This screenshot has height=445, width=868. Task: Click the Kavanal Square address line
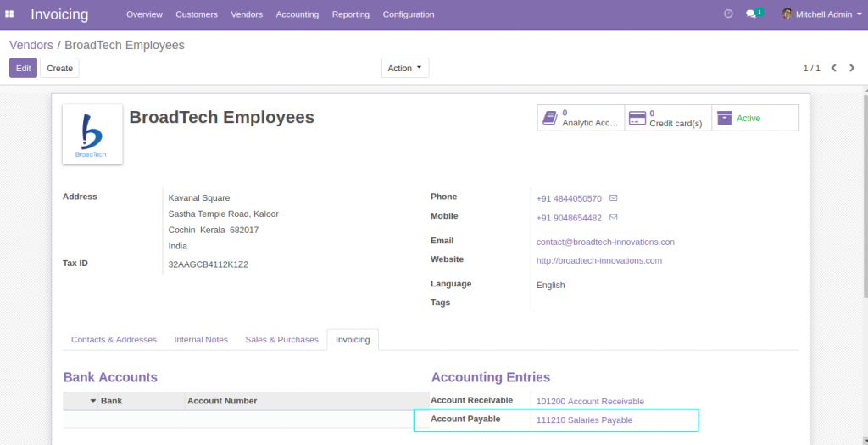pyautogui.click(x=199, y=197)
